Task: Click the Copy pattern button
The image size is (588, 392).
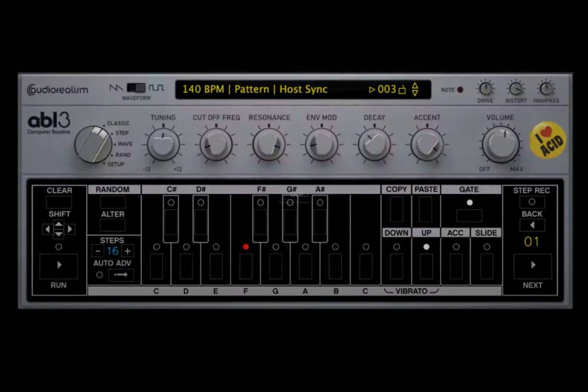Action: (396, 209)
